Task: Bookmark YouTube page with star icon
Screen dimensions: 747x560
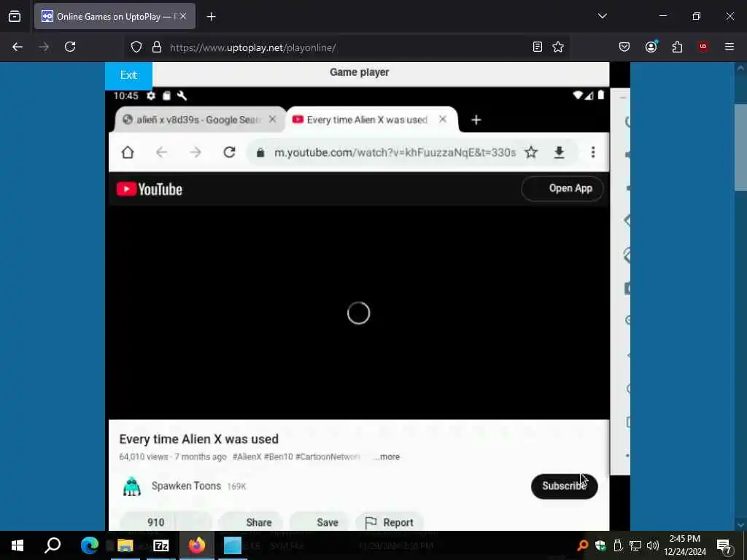Action: (531, 152)
